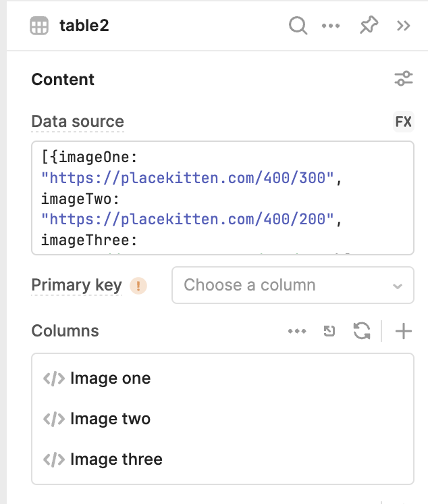Viewport: 428px width, 504px height.
Task: Click the Primary key label
Action: [76, 285]
